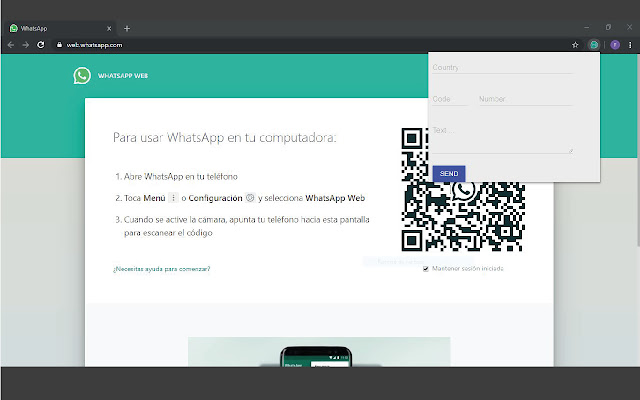Screen dimensions: 640x400
Task: Minimize the browser window
Action: tap(587, 27)
